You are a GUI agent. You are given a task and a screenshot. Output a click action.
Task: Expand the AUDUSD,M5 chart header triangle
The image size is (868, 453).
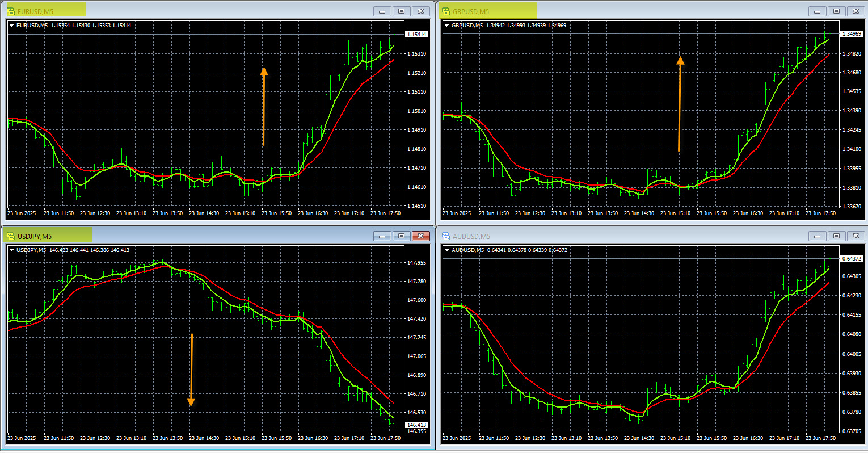[447, 250]
